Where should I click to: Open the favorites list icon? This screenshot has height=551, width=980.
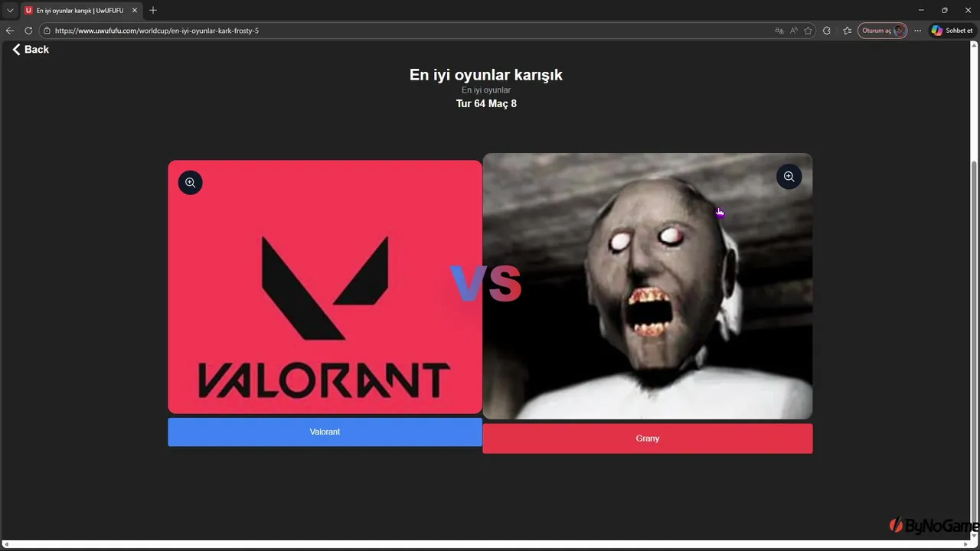[847, 31]
